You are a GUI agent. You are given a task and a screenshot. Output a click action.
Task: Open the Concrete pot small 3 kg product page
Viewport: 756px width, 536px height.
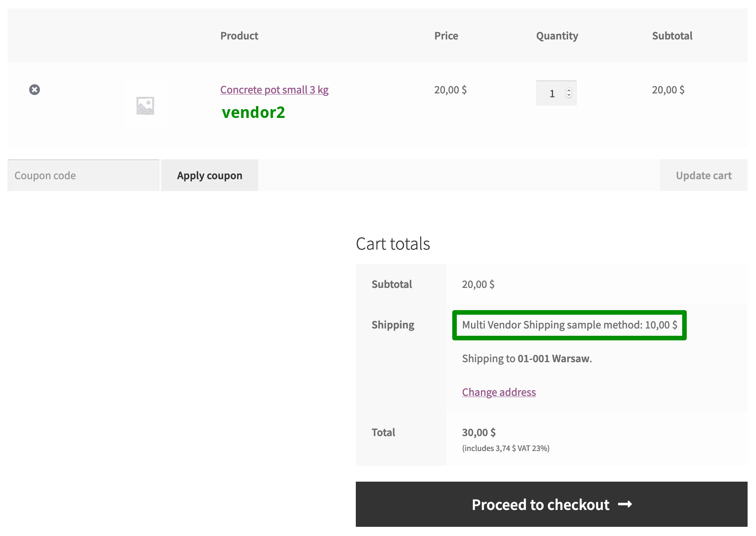coord(274,90)
